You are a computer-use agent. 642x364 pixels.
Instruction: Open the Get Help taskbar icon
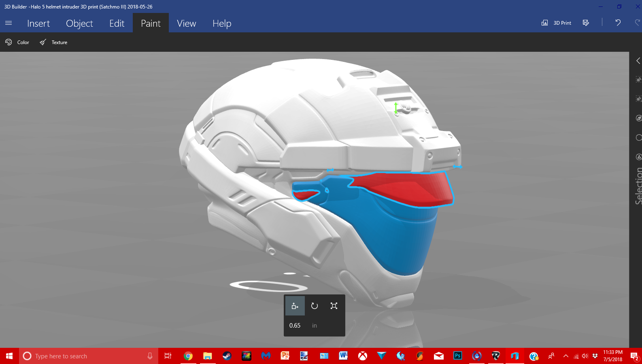click(534, 356)
